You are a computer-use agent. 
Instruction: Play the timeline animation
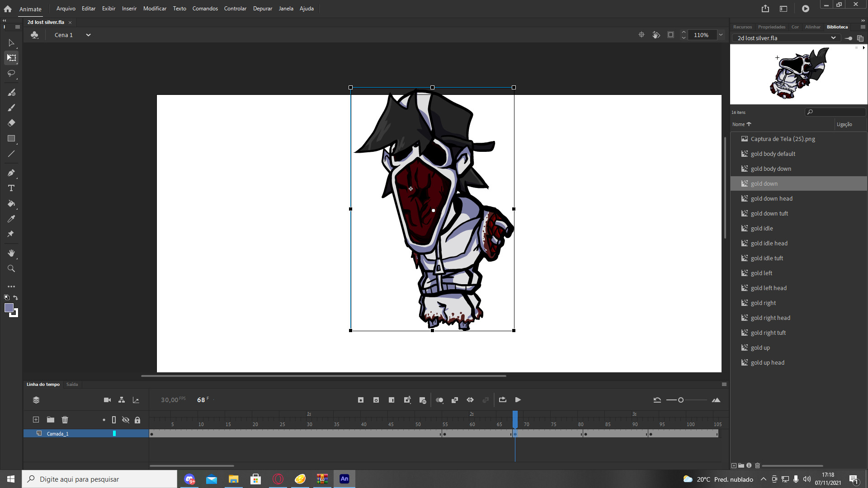point(518,400)
